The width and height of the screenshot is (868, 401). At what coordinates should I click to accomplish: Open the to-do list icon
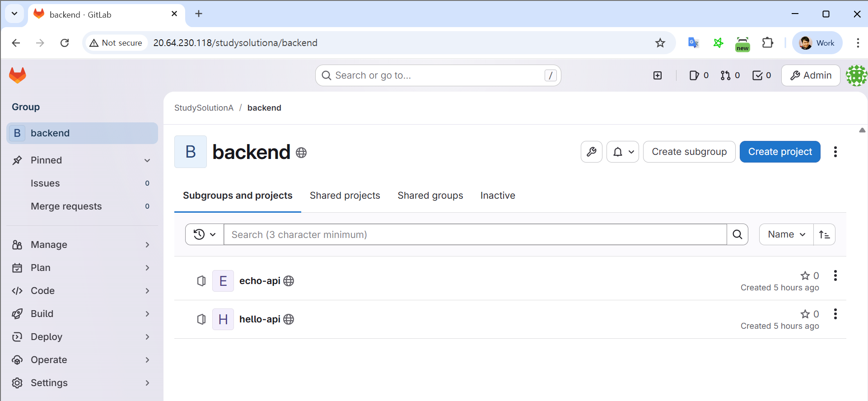point(761,75)
